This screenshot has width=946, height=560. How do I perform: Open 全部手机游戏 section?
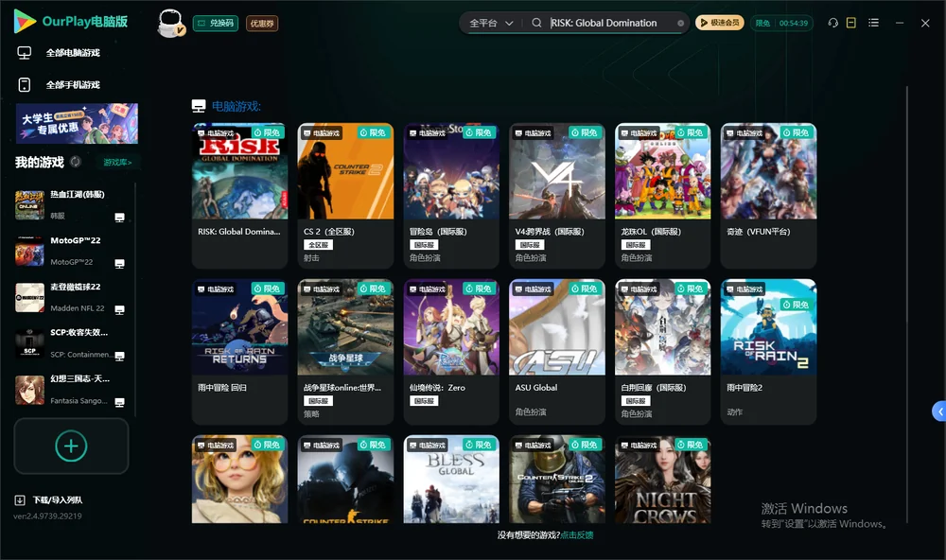(59, 85)
